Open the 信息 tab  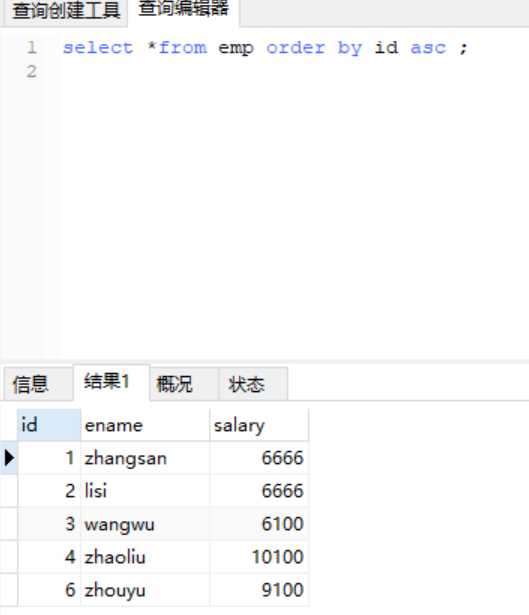(x=38, y=384)
